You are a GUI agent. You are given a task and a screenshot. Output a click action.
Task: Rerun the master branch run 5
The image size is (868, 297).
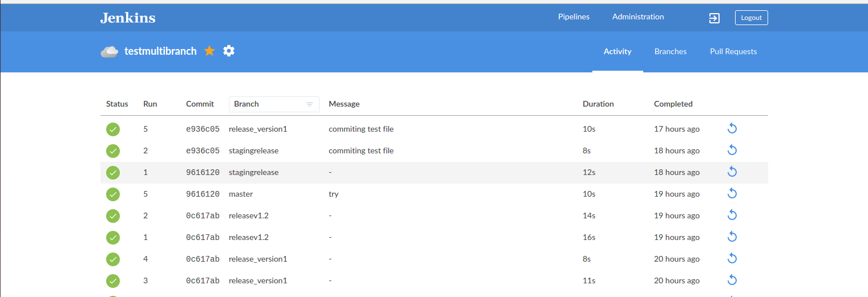point(732,194)
